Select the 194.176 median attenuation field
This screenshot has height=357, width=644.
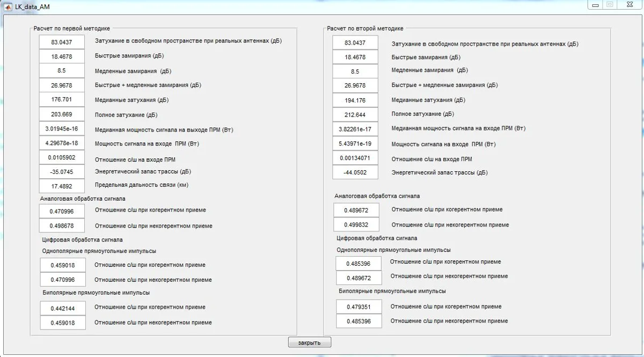355,100
